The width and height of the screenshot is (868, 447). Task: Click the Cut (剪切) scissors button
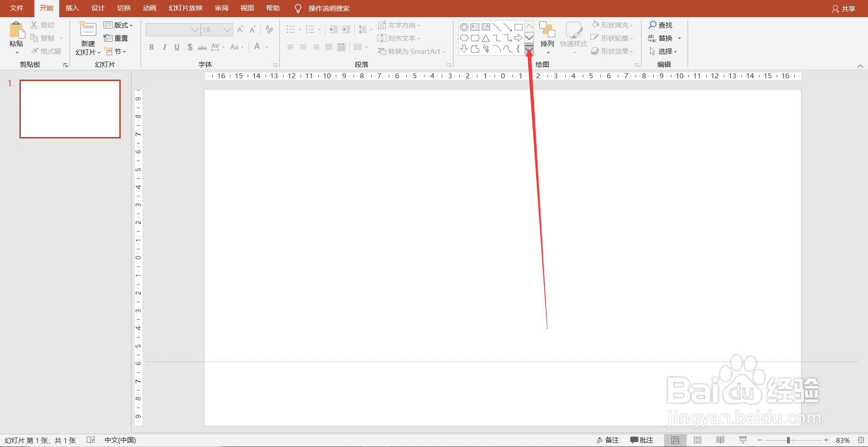tap(42, 25)
